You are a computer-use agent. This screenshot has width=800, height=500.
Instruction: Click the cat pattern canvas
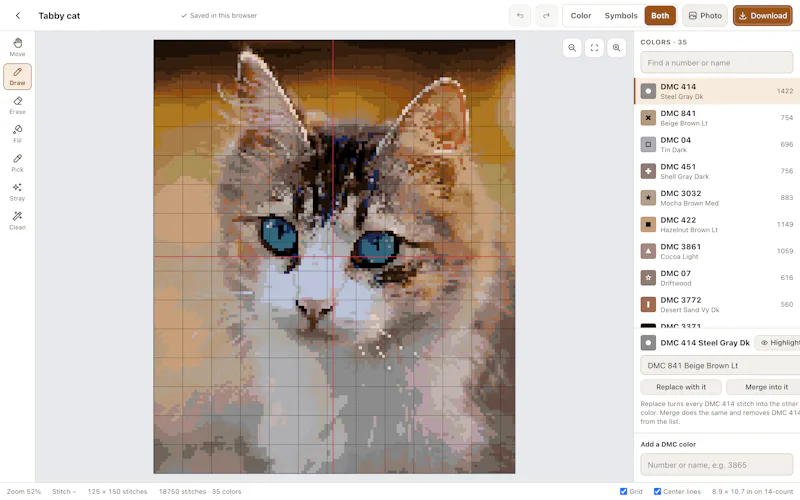pyautogui.click(x=334, y=257)
